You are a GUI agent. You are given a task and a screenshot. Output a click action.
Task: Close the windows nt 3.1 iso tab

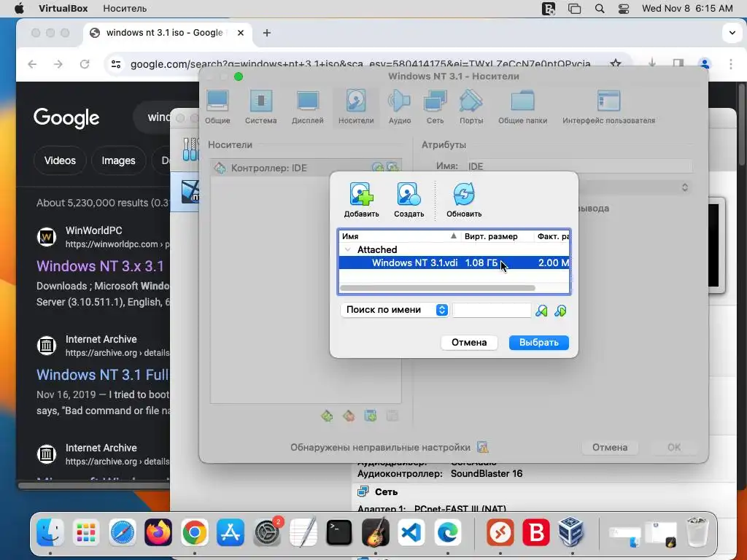click(x=241, y=33)
